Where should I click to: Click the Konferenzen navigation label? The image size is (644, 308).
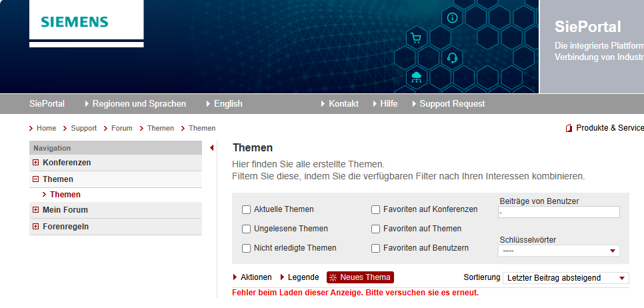click(x=67, y=163)
